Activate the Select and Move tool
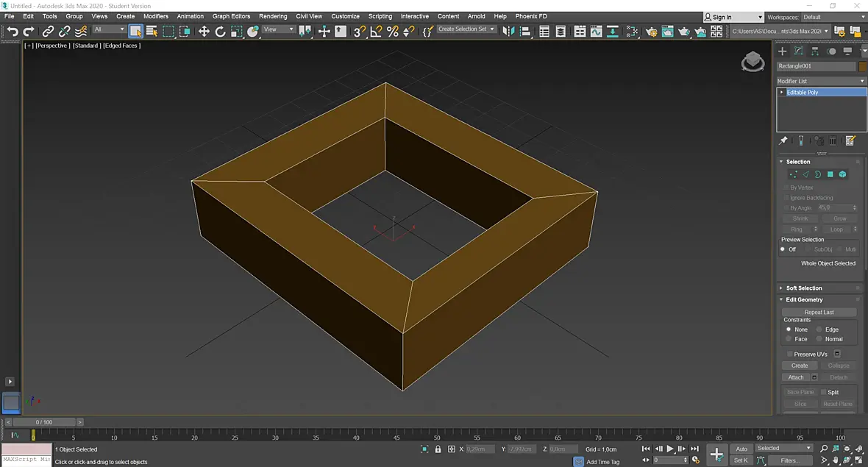Screen dimensions: 868x467 point(204,32)
